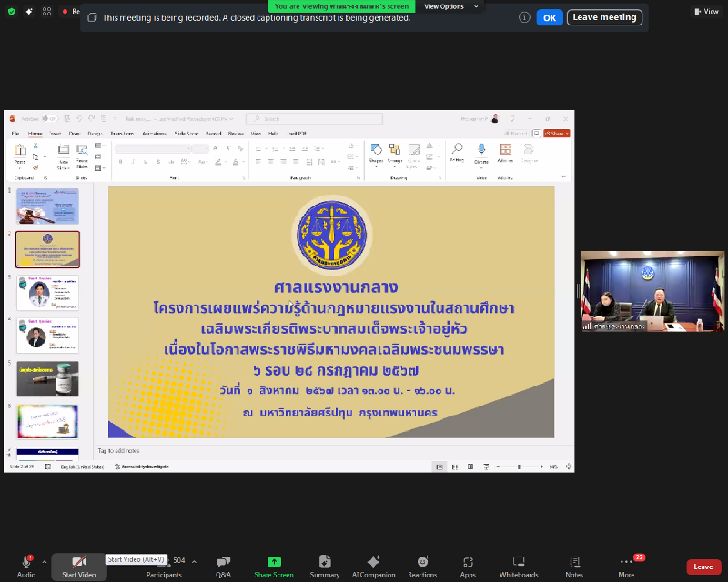Screen dimensions: 728x582
Task: Toggle Bold formatting in PowerPoint ribbon
Action: [120, 162]
